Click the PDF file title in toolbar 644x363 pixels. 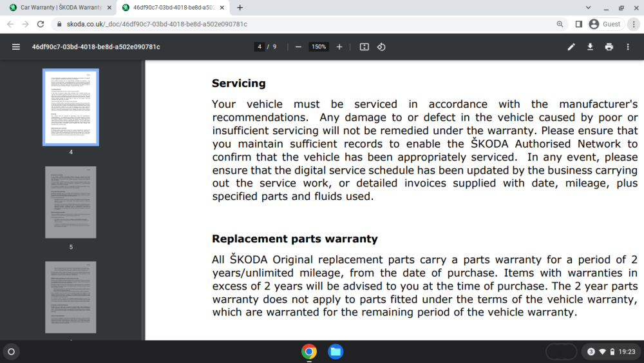point(96,47)
